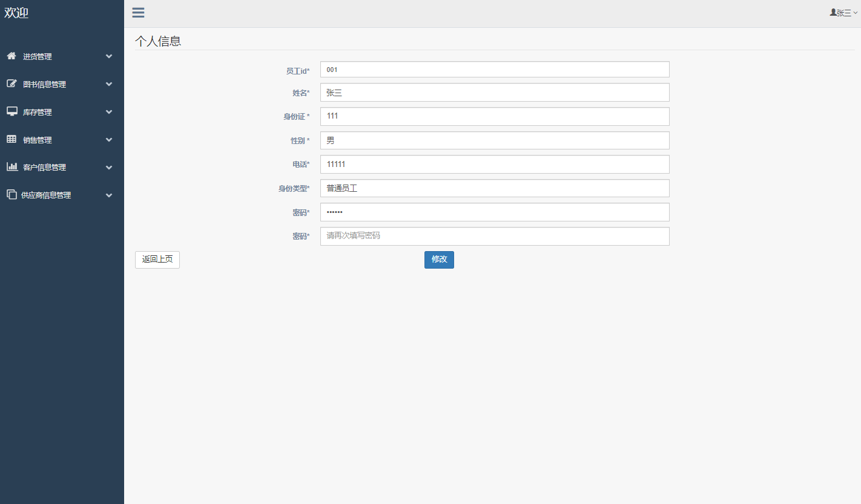Click the 修改 submit button
Viewport: 861px width, 504px height.
439,260
